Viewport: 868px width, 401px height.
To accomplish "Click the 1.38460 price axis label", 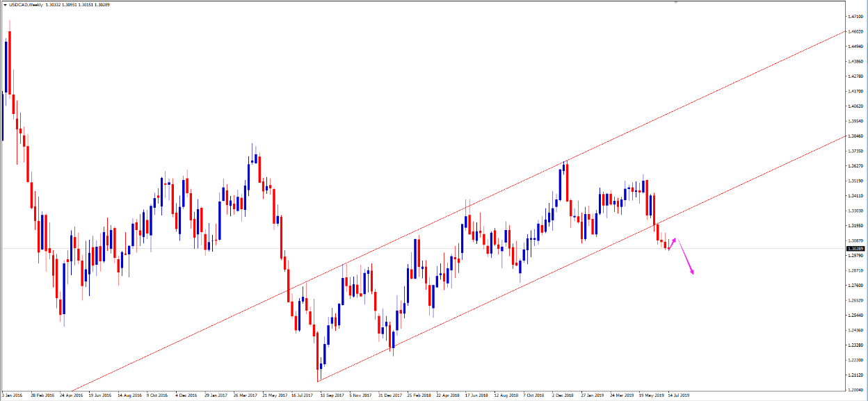I will pos(855,136).
